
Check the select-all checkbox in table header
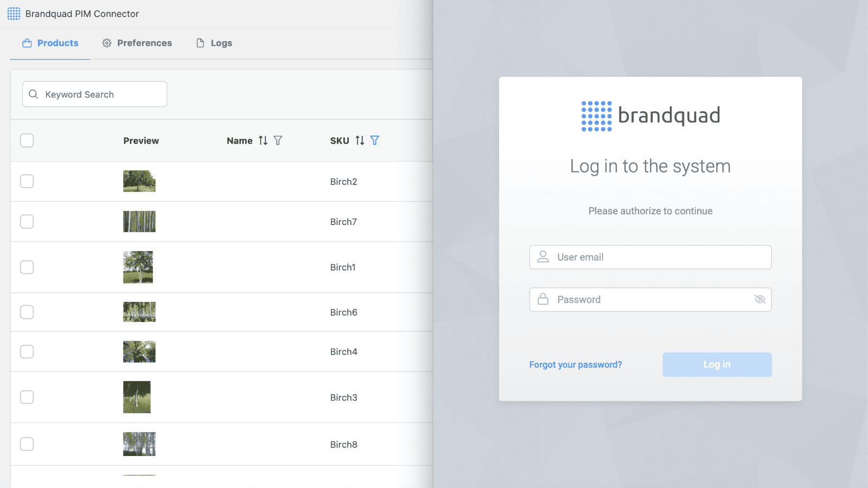tap(27, 140)
